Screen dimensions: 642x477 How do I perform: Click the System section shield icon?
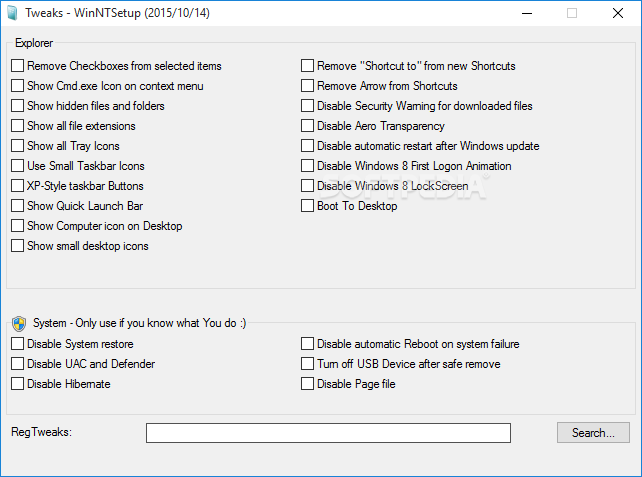(19, 323)
